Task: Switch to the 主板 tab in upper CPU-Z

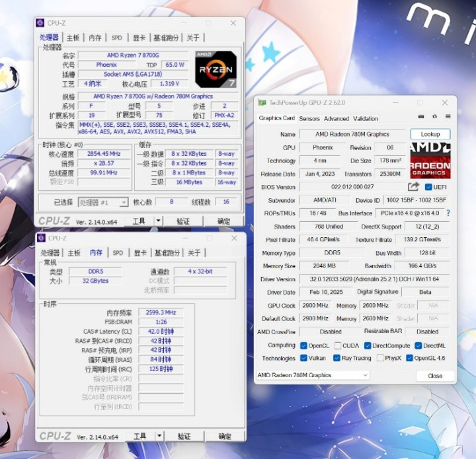Action: click(x=73, y=38)
